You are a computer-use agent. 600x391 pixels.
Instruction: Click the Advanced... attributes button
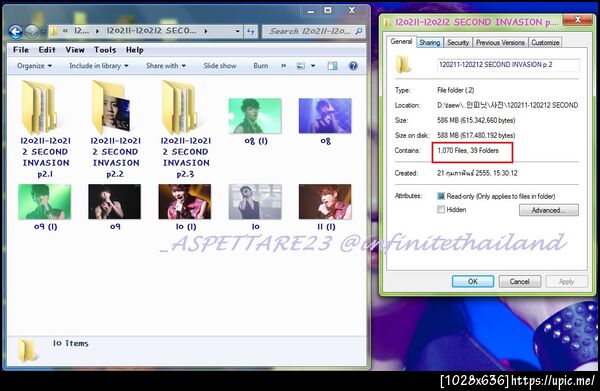pyautogui.click(x=549, y=210)
